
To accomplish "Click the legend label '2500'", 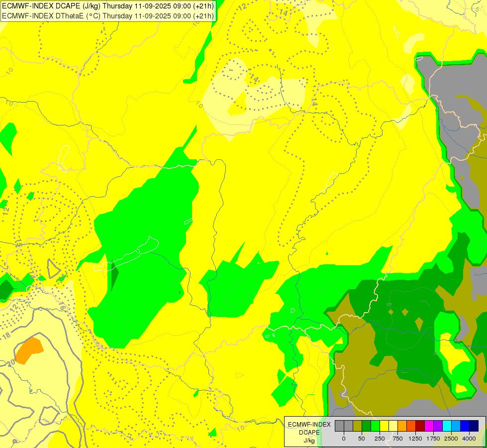I will pos(451,439).
